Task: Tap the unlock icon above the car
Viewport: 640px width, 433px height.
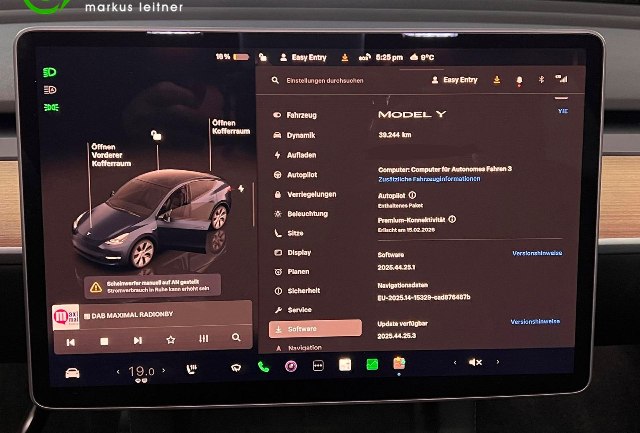Action: coord(156,135)
